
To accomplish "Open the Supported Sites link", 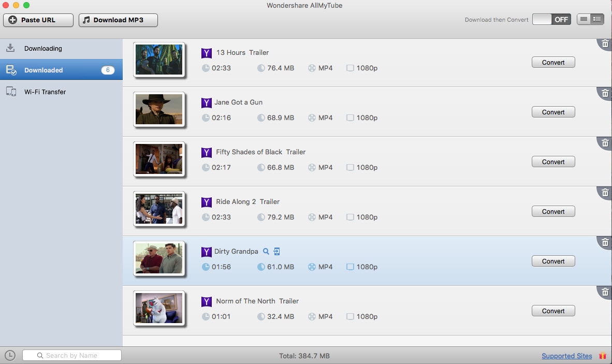I will point(567,356).
